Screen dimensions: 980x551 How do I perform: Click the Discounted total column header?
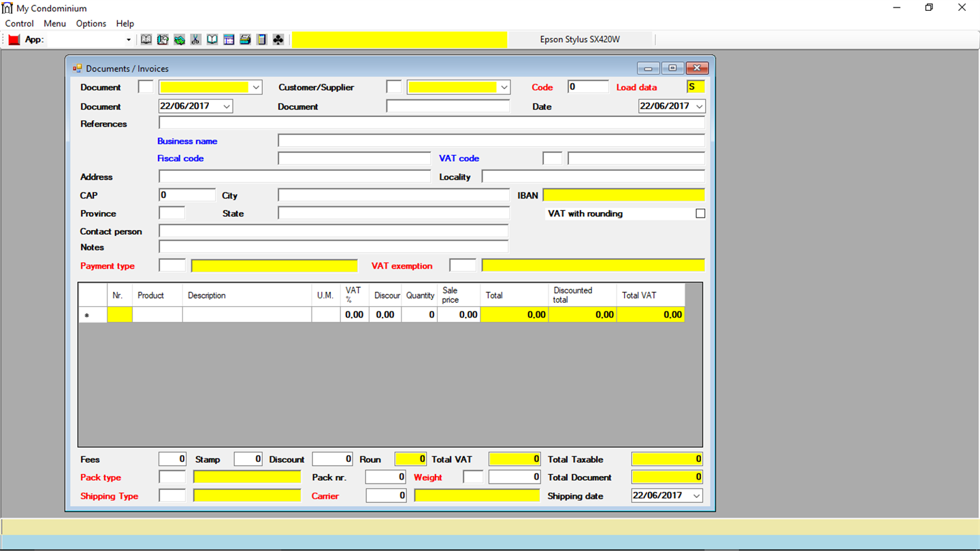pos(583,295)
